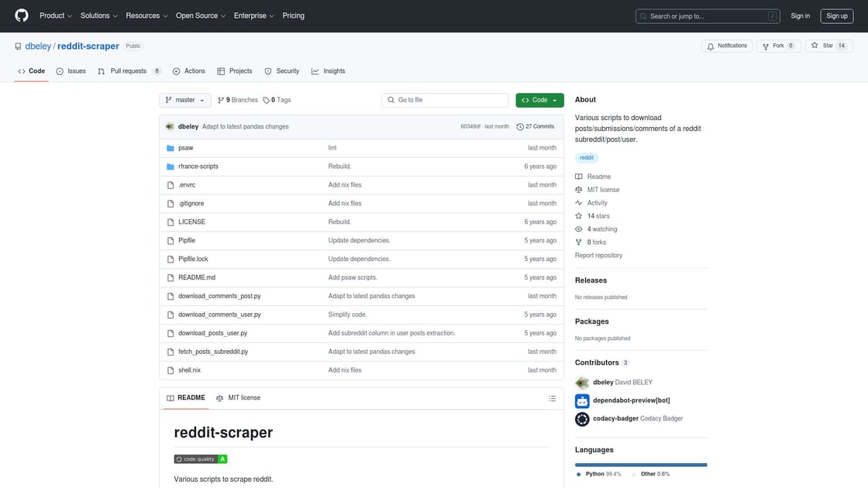Click the dbeley avatar in commit row
The width and height of the screenshot is (868, 488).
(x=170, y=127)
